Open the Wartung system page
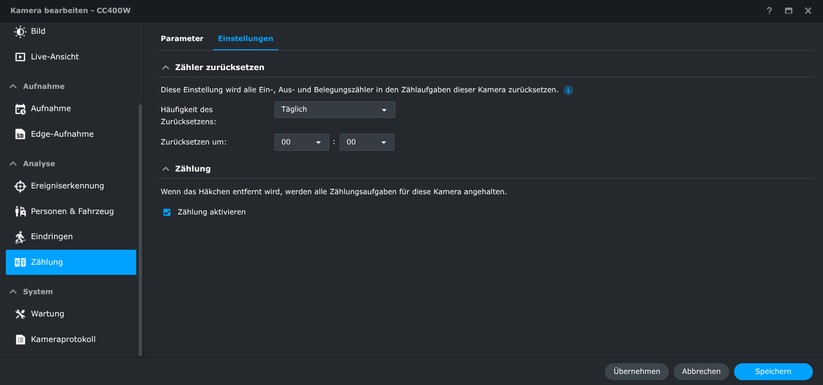Screen dimensions: 823x385 [x=71, y=314]
